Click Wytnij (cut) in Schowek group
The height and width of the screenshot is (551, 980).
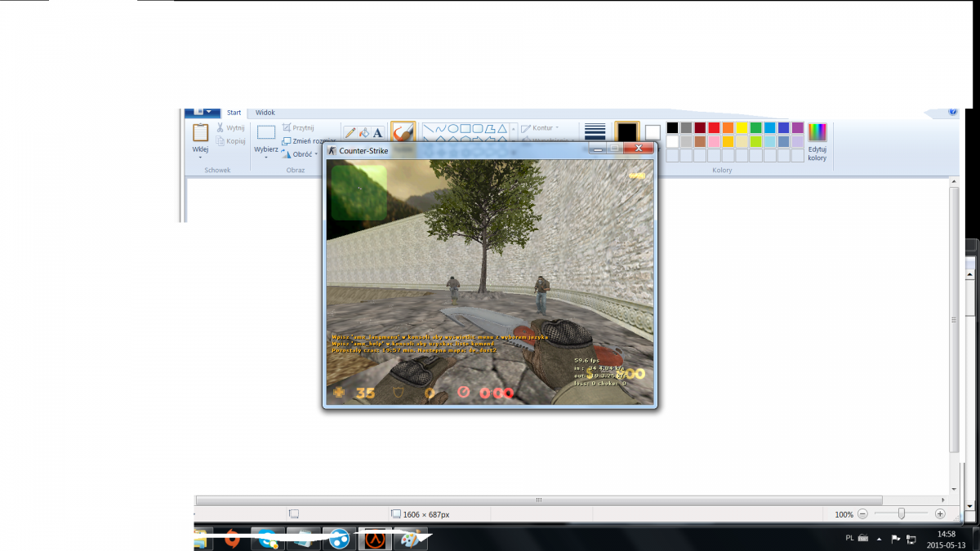[230, 128]
